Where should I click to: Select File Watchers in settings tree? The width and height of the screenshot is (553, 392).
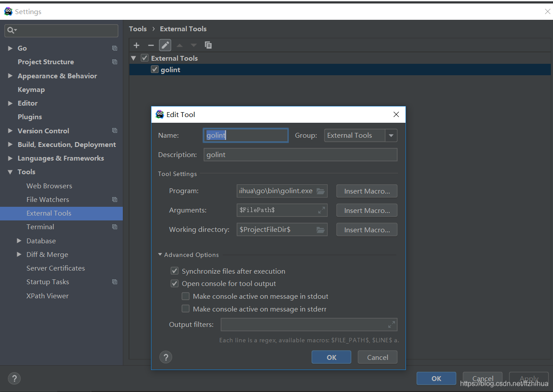click(x=48, y=199)
